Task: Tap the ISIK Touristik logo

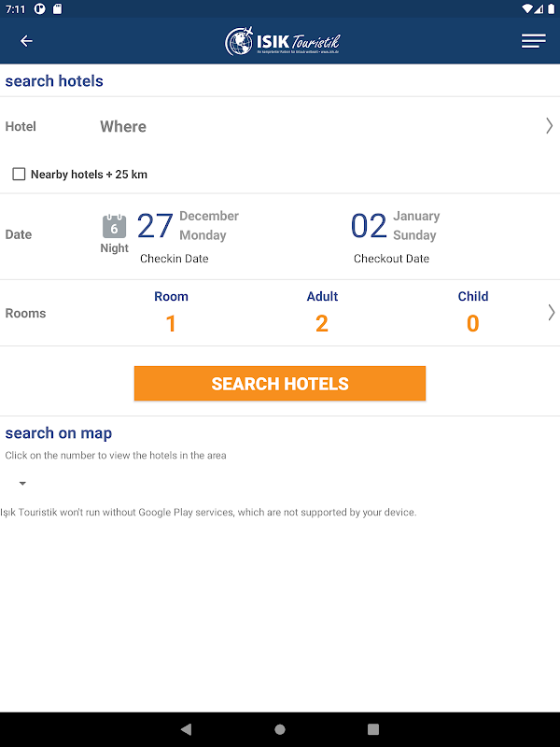Action: coord(282,41)
